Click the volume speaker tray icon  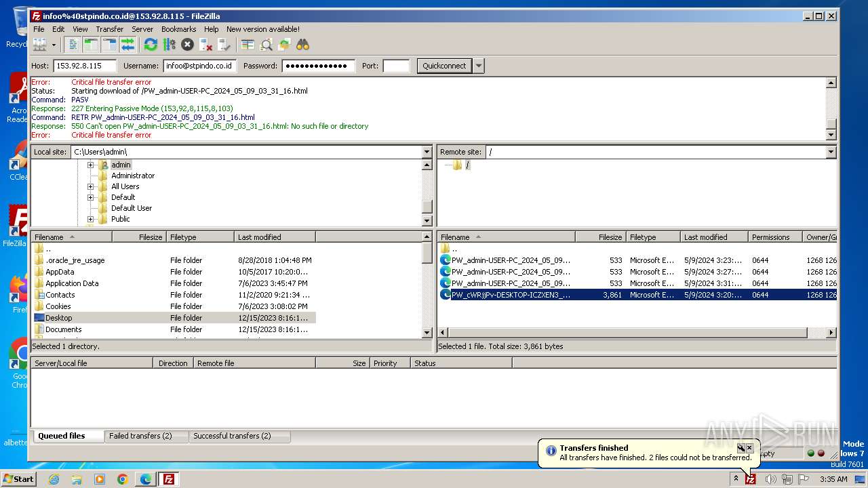coord(770,479)
